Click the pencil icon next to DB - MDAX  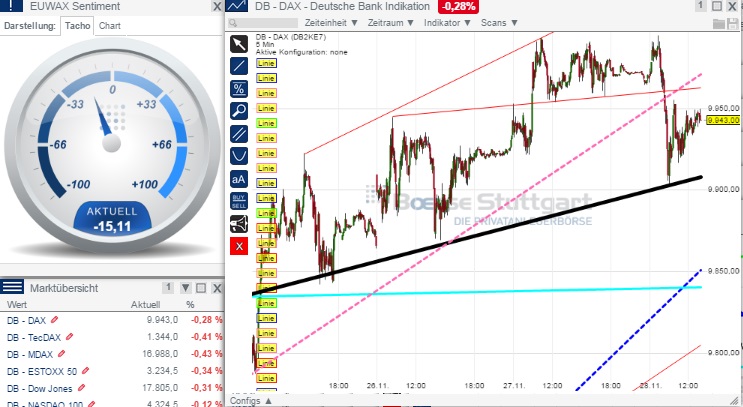tap(62, 353)
